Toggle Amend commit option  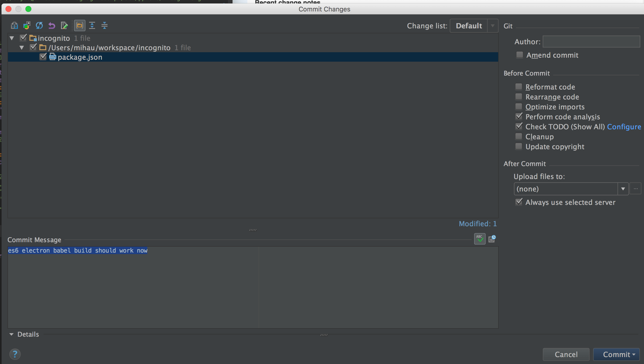point(520,55)
